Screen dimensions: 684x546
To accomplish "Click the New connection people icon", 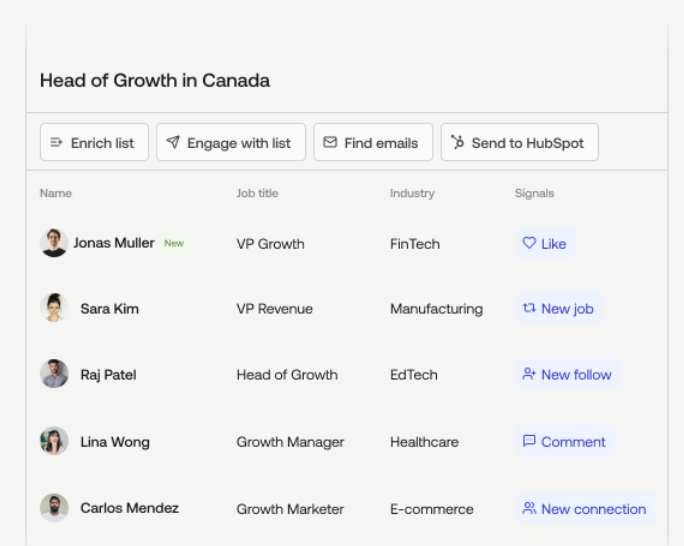I will 529,508.
